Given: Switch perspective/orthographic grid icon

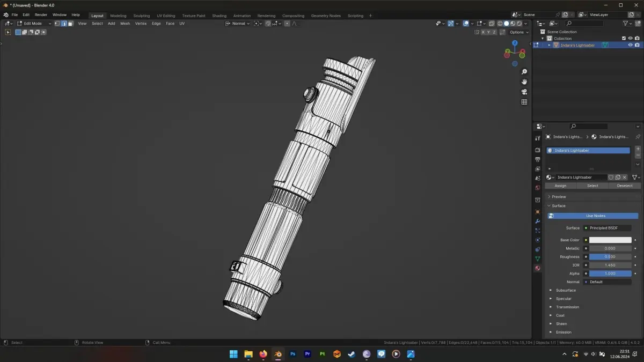Looking at the screenshot, I should point(524,102).
